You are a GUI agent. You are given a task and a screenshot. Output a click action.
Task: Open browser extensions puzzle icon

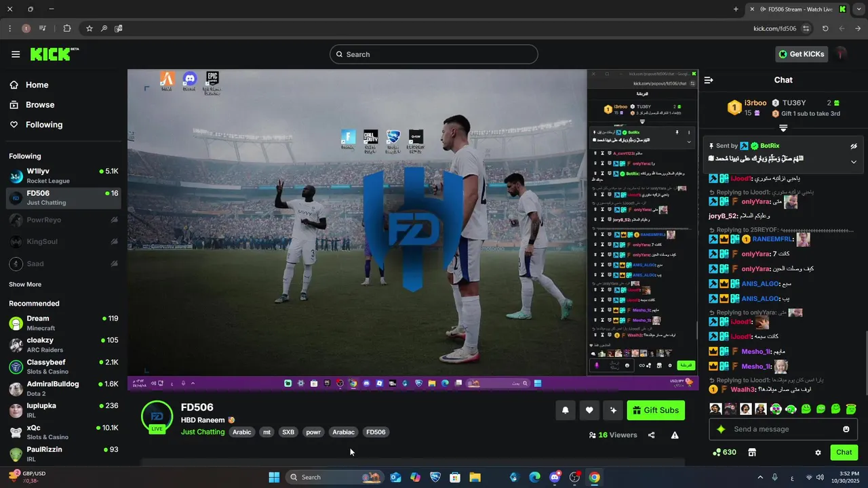click(66, 28)
